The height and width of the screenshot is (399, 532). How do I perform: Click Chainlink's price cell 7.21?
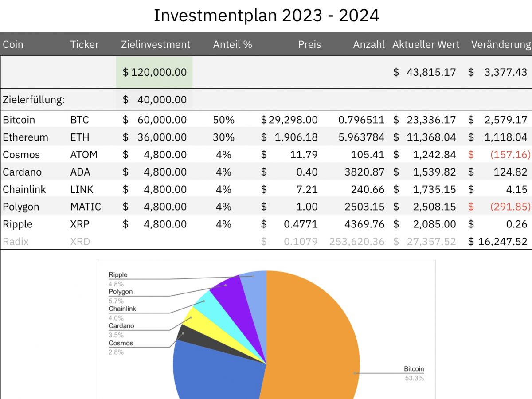(x=289, y=189)
